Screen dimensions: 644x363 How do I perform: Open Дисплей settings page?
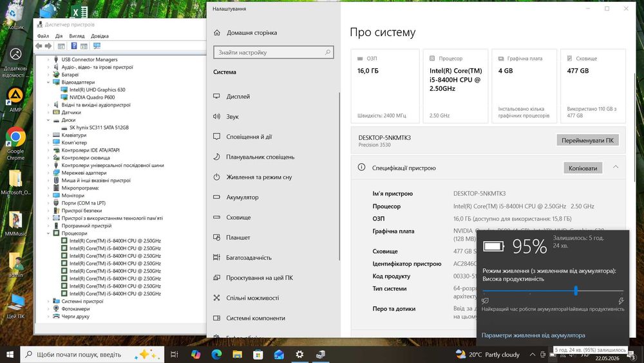pyautogui.click(x=238, y=96)
